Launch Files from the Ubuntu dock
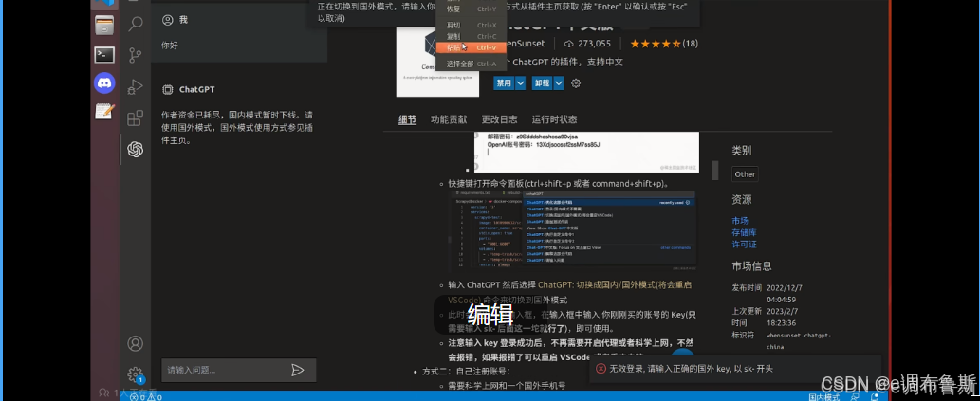980x401 pixels. point(104,26)
